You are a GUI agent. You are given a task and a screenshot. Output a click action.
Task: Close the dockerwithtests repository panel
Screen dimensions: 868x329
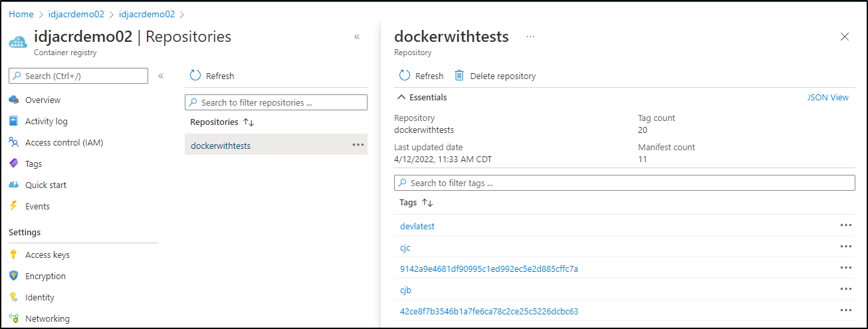[845, 37]
